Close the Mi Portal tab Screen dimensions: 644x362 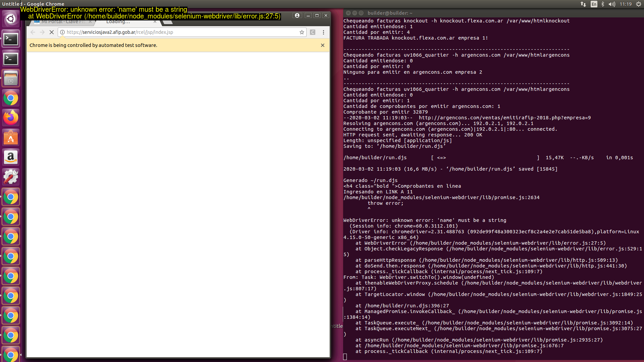coord(90,22)
